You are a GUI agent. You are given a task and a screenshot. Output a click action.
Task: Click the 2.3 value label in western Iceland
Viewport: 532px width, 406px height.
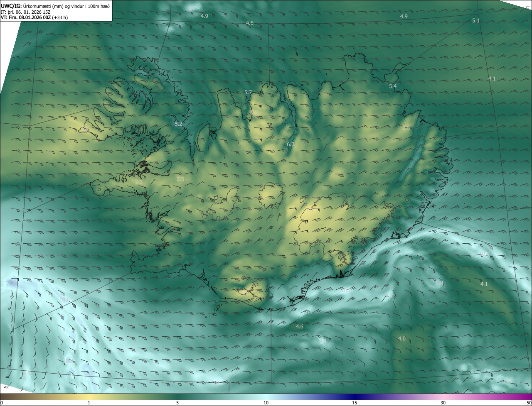(x=139, y=181)
